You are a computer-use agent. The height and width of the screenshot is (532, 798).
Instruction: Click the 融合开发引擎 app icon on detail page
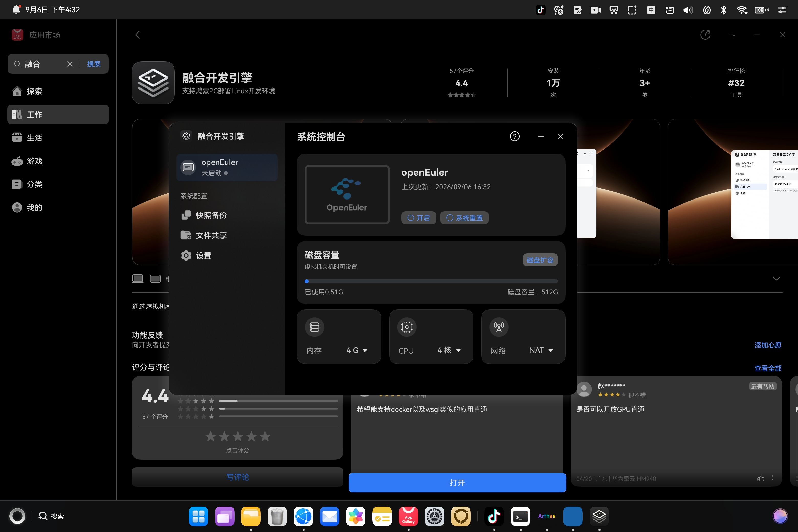(x=153, y=82)
